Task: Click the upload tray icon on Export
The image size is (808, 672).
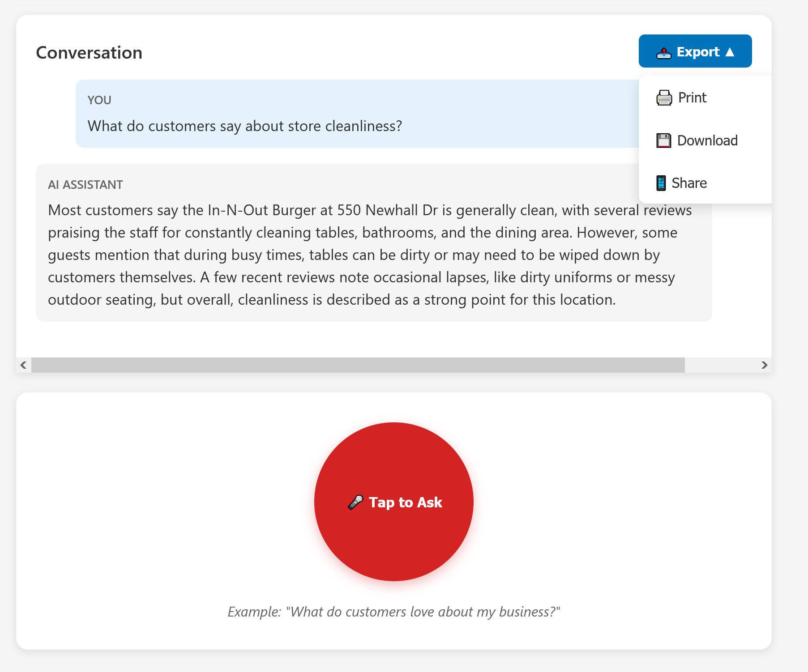Action: coord(663,53)
